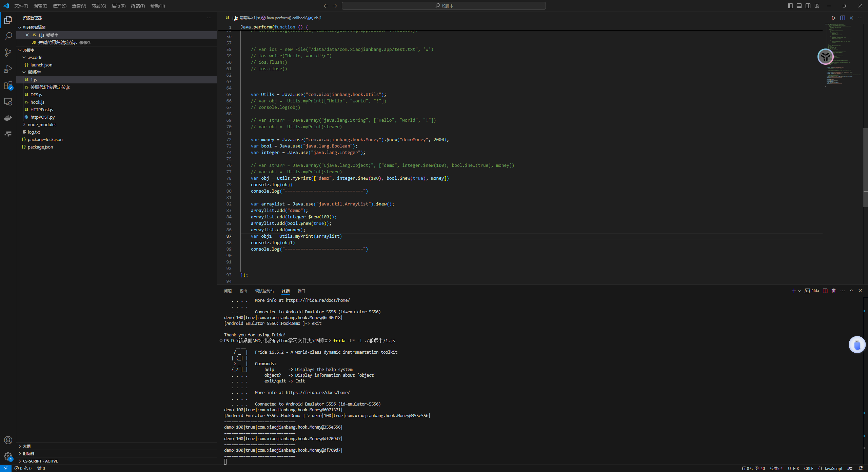The height and width of the screenshot is (472, 868).
Task: Open the Manage settings gear
Action: [x=8, y=456]
